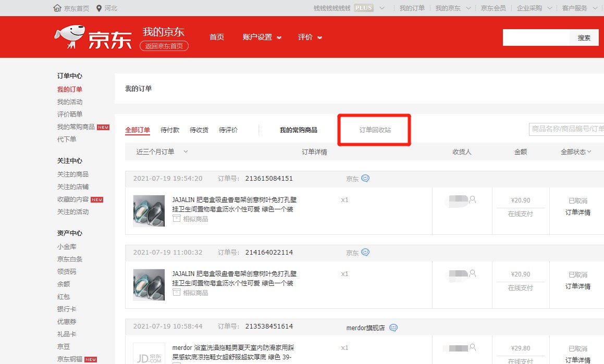604x364 pixels.
Task: Open chat icon beside merdor旗舰店
Action: (x=393, y=328)
